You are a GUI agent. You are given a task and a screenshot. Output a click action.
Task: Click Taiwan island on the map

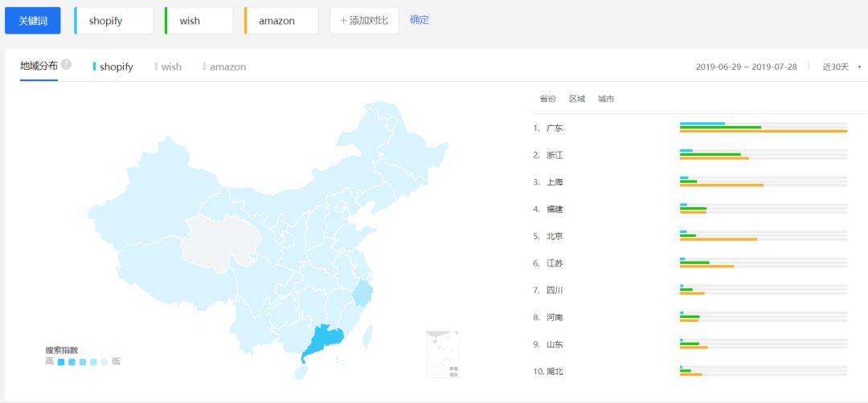click(367, 338)
